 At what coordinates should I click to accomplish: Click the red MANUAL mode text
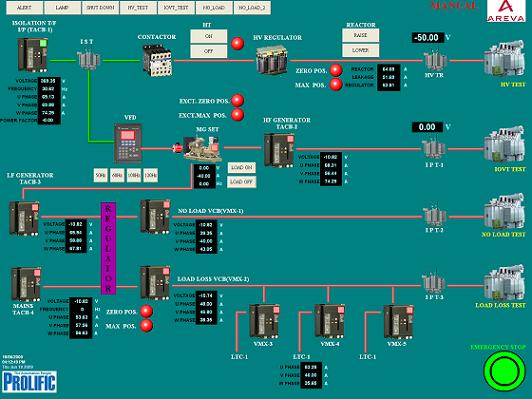(454, 6)
